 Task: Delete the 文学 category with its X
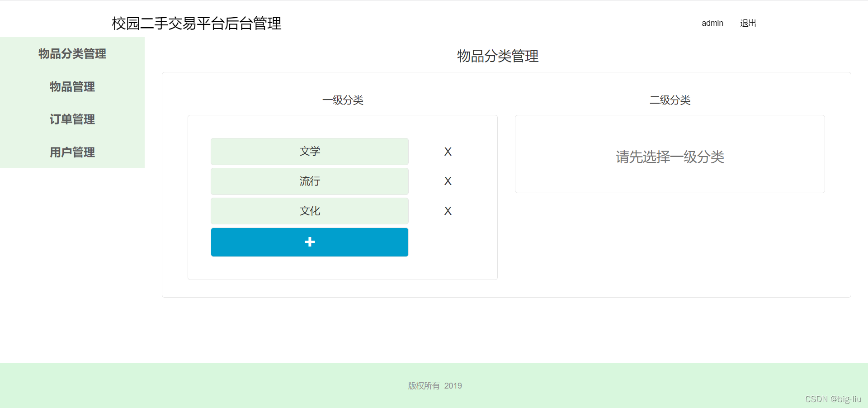tap(448, 152)
